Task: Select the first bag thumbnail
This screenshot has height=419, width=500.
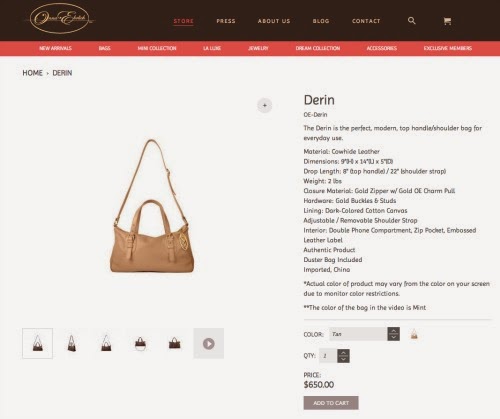Action: (37, 343)
